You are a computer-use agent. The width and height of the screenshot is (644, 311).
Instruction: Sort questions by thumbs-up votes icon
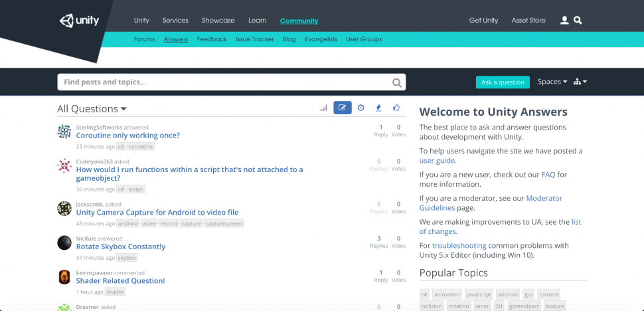[396, 108]
